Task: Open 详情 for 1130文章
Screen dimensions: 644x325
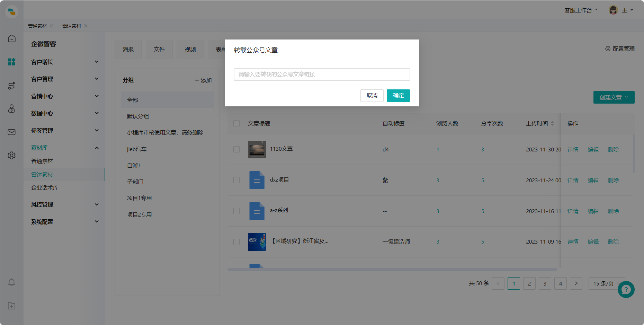Action: pyautogui.click(x=573, y=149)
